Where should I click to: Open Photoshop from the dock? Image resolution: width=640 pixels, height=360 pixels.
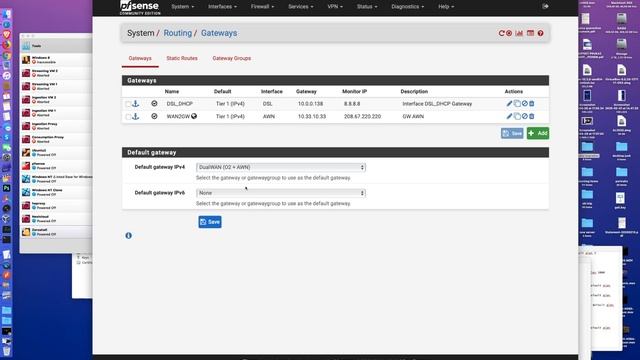7,188
